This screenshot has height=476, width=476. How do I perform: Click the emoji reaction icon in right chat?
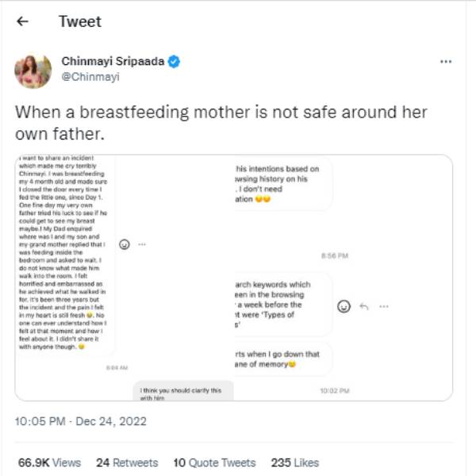tap(344, 305)
